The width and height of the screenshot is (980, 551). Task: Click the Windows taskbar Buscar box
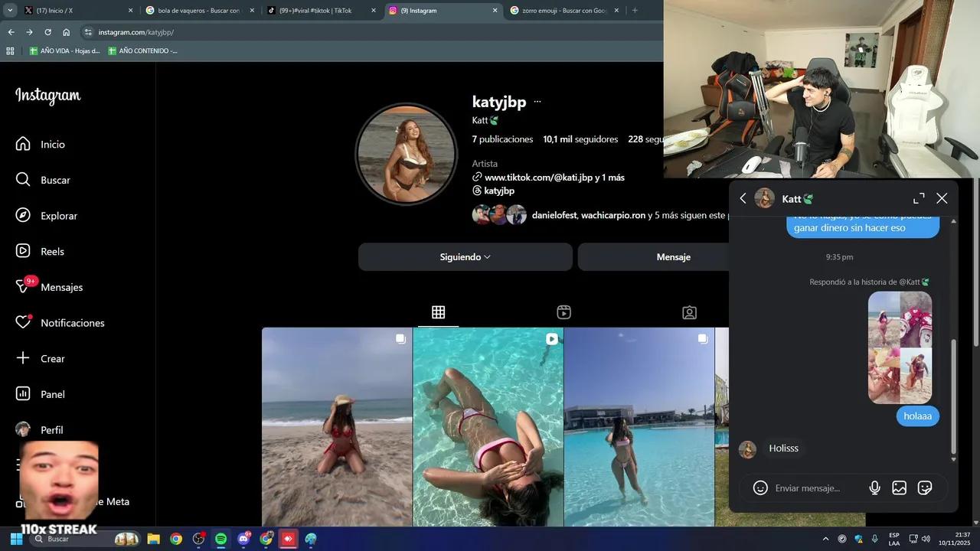click(x=84, y=539)
